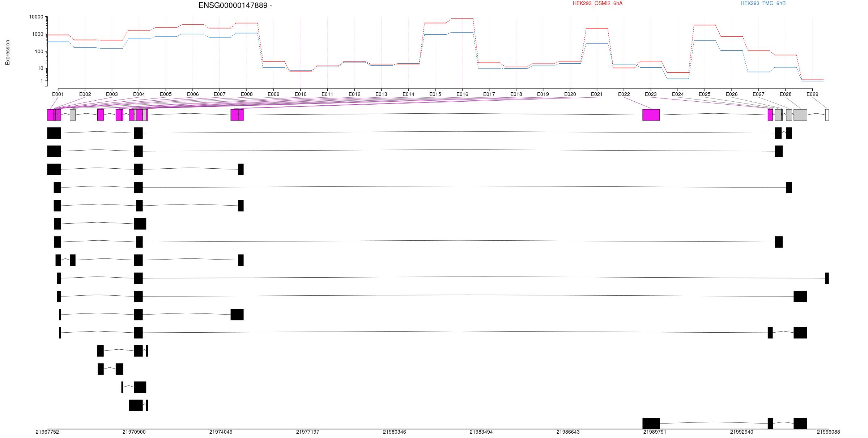868x438 pixels.
Task: Select exon label E005
Action: pyautogui.click(x=166, y=94)
